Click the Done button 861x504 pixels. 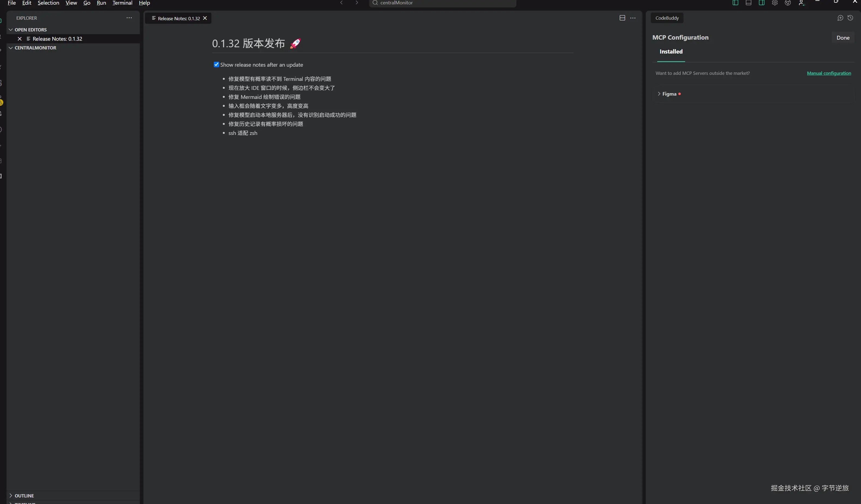point(842,38)
